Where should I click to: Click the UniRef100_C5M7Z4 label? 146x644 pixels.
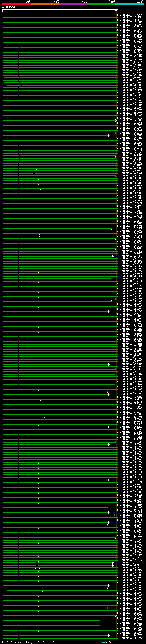point(131,203)
